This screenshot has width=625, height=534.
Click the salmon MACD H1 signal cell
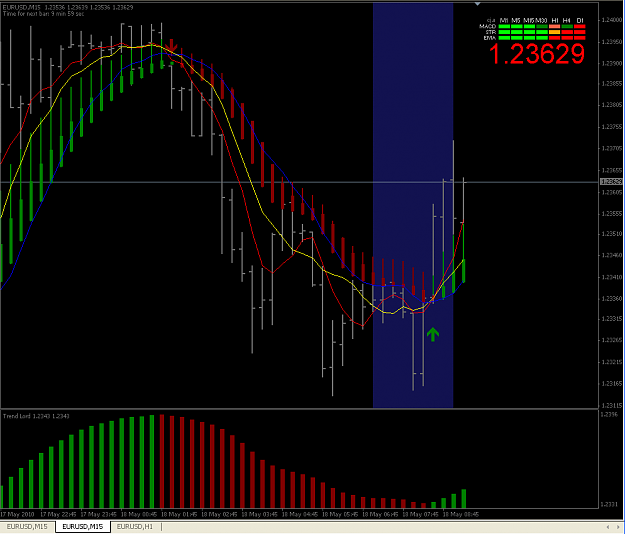pos(554,26)
